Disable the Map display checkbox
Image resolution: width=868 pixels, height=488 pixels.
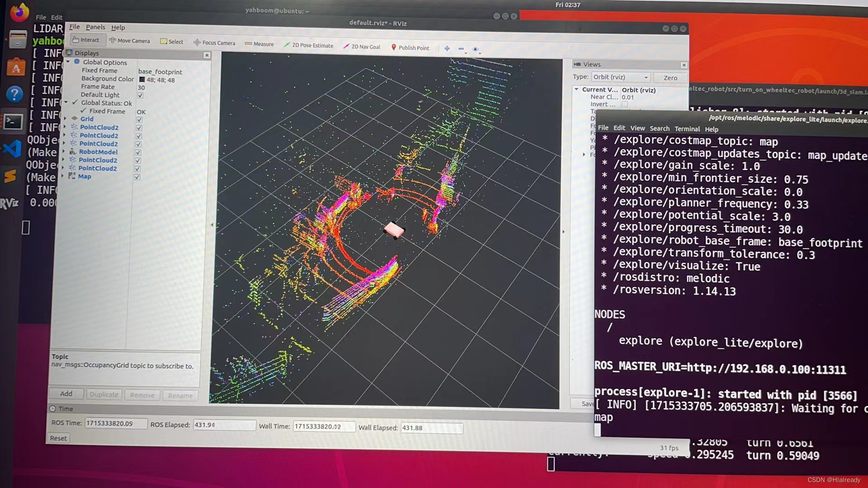(x=137, y=177)
